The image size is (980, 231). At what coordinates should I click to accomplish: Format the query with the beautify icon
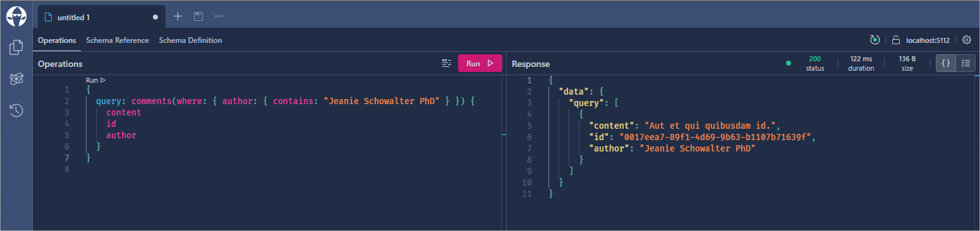[x=447, y=63]
